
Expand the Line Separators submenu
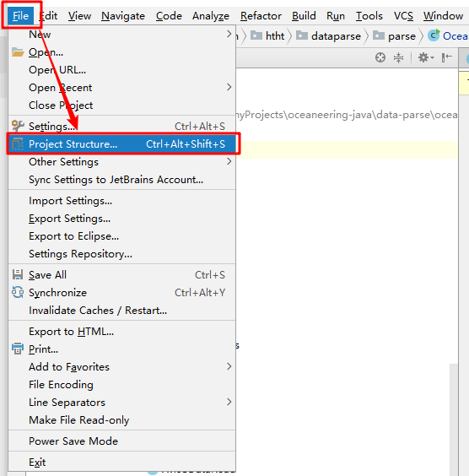point(121,403)
